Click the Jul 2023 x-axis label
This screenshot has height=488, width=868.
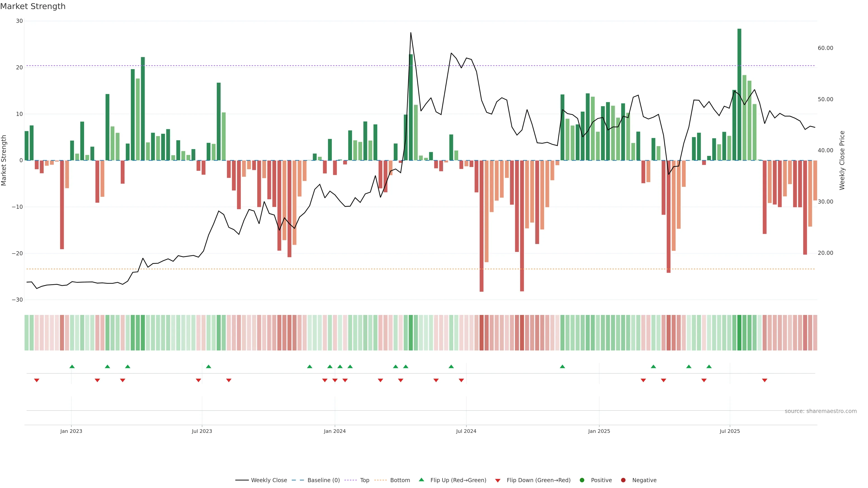[202, 431]
